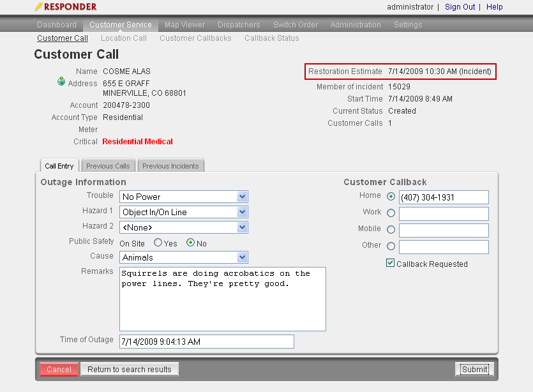Uncheck the Callback Requested checkbox
Screen dimensions: 533x392
point(391,263)
